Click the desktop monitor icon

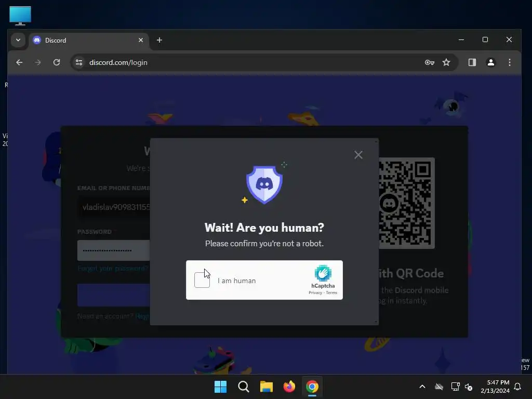tap(20, 16)
